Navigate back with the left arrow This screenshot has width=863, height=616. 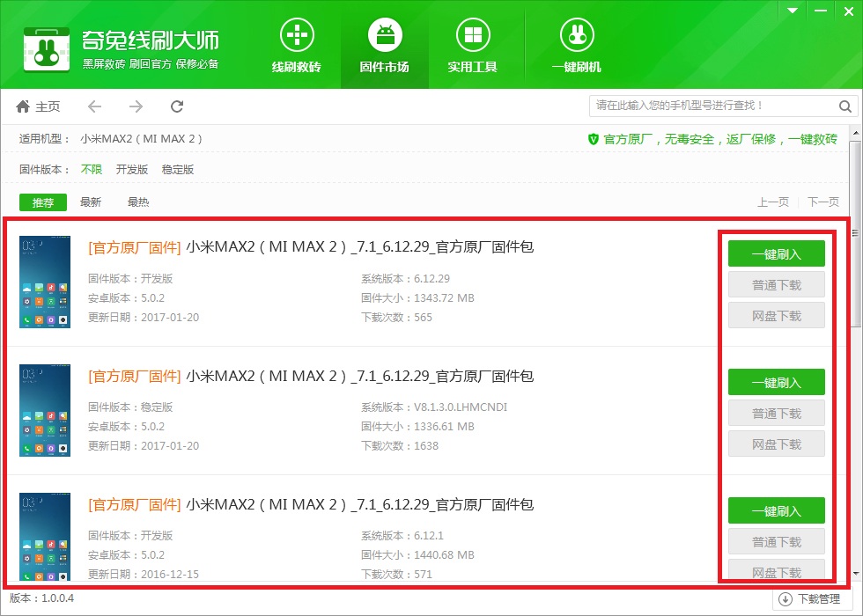[x=95, y=106]
